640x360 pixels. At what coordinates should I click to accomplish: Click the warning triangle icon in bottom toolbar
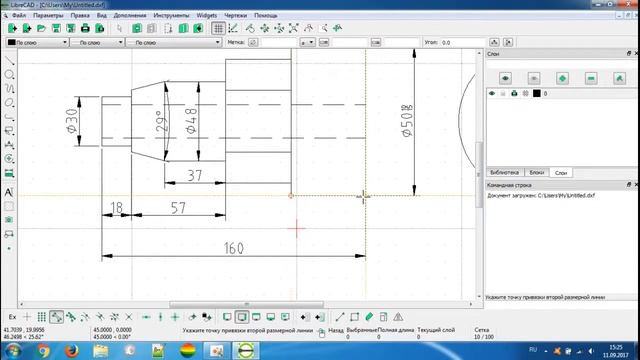[x=398, y=317]
